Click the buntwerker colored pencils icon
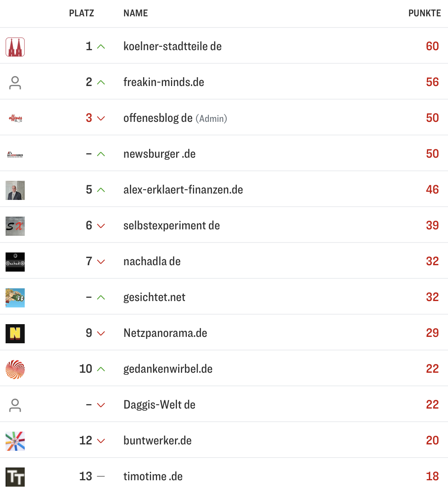The width and height of the screenshot is (448, 493). 15,441
